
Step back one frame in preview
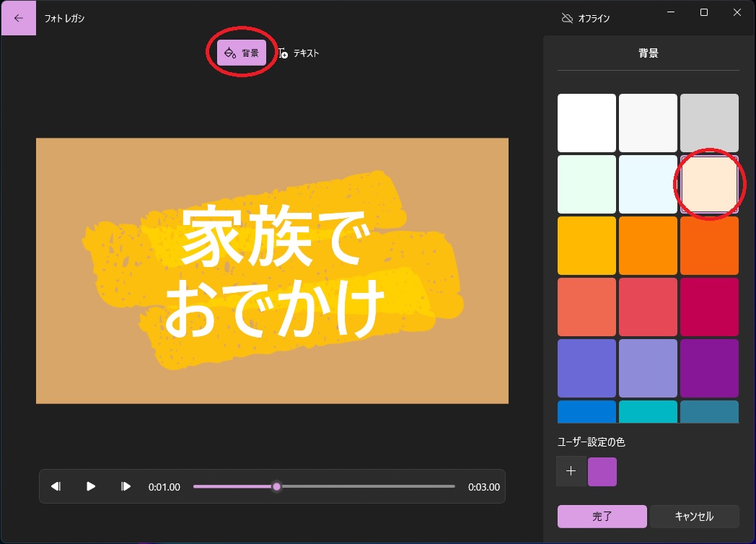pyautogui.click(x=56, y=486)
